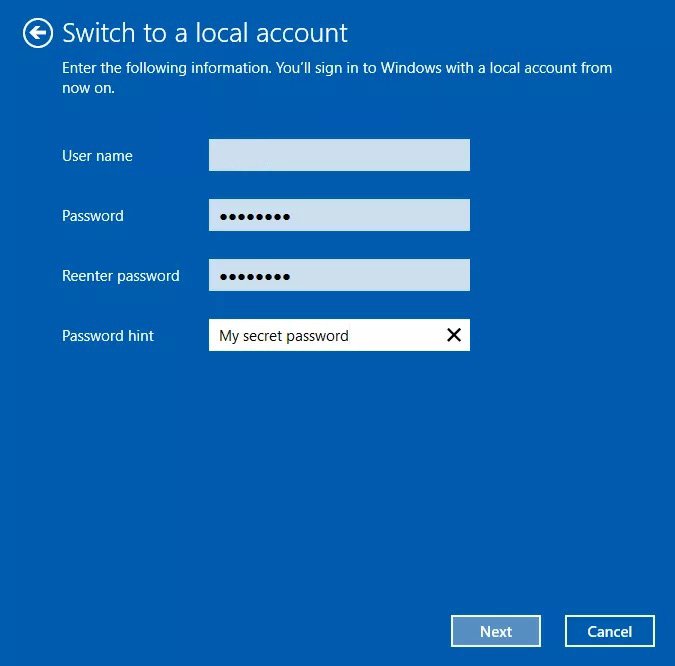Select the Reenter password field
Viewport: 675px width, 666px height.
pyautogui.click(x=380, y=275)
